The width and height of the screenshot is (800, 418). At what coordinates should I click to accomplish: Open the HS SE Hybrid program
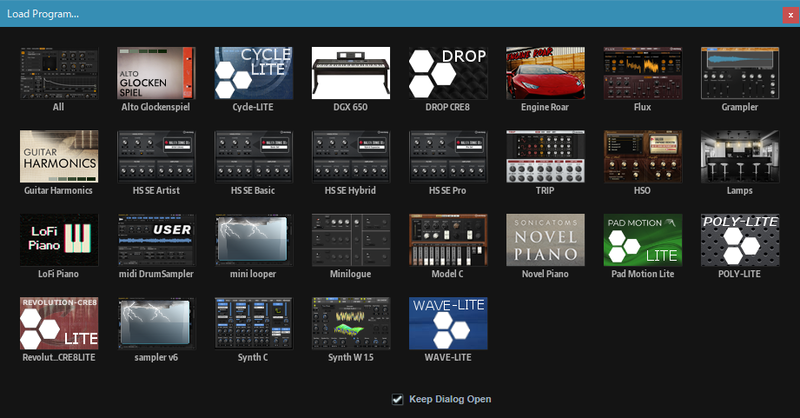351,156
